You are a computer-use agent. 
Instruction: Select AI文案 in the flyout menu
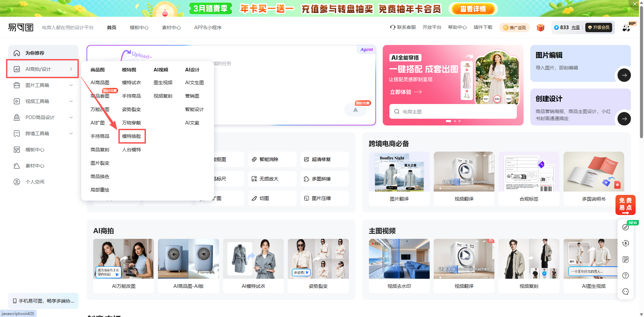click(192, 123)
